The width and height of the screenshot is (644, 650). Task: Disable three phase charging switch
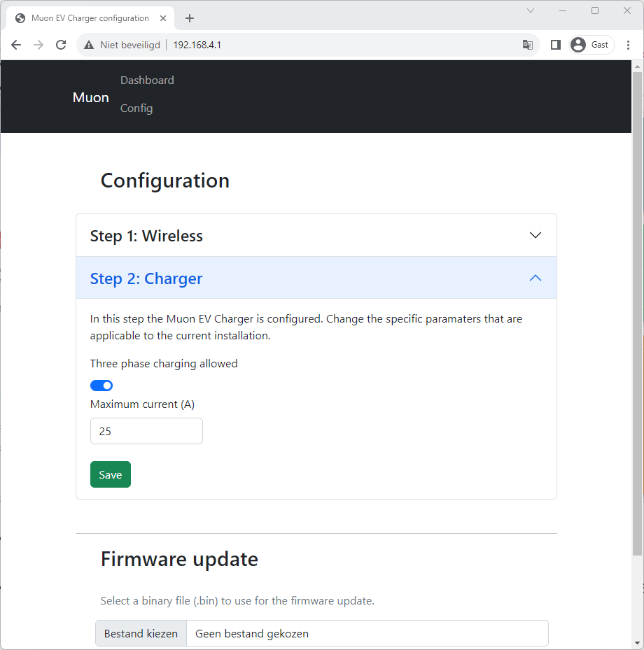pyautogui.click(x=101, y=386)
